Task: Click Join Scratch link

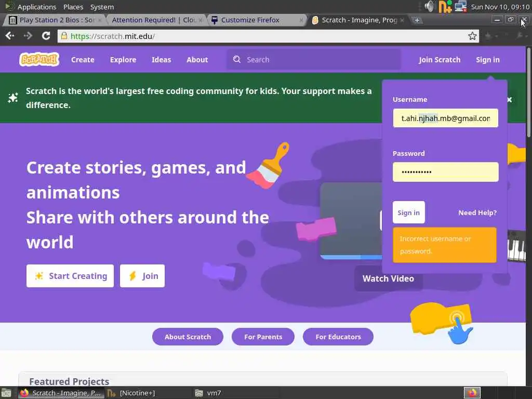Action: [440, 60]
